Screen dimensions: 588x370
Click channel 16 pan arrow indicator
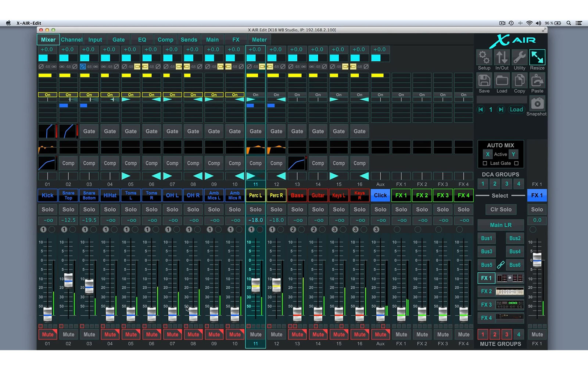point(364,176)
